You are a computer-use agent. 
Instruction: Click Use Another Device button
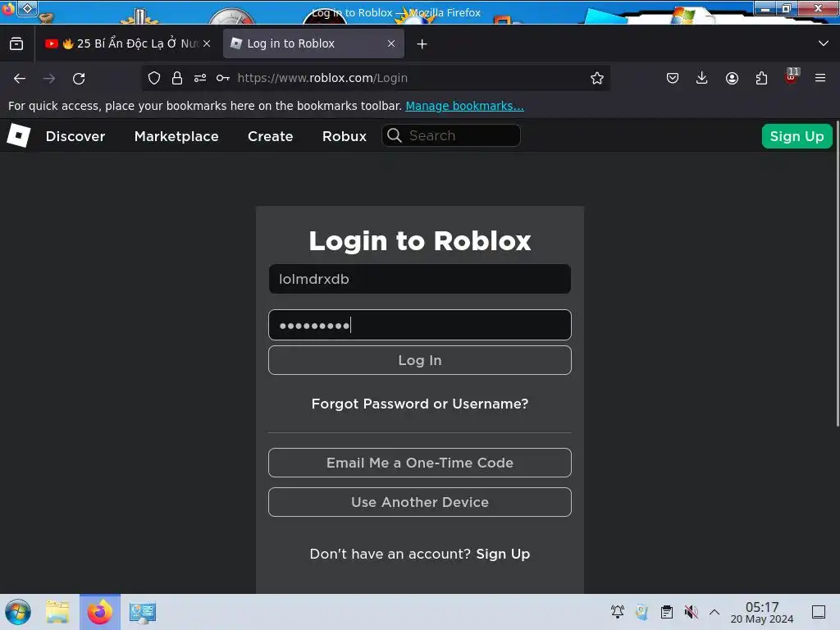(419, 502)
